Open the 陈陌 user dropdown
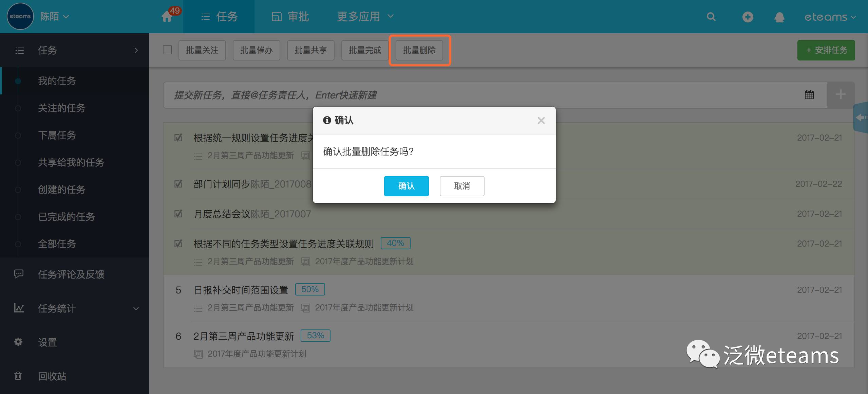The width and height of the screenshot is (868, 394). coord(54,16)
